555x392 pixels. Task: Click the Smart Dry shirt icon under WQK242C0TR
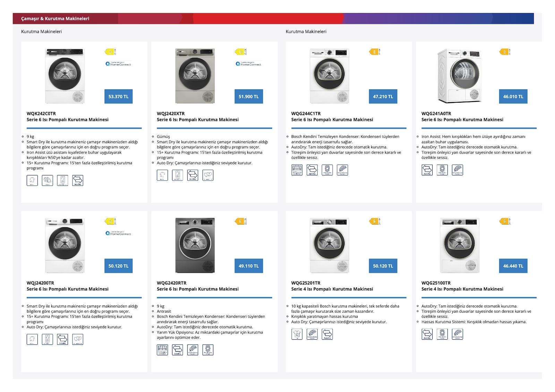[32, 180]
